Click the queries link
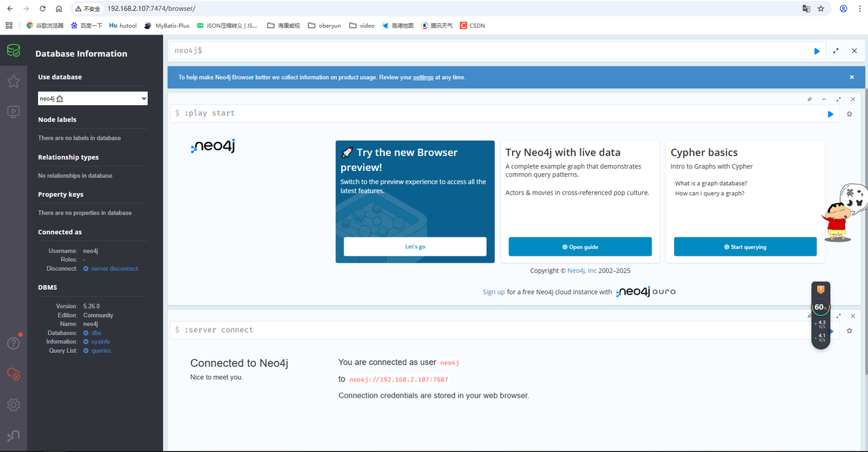Viewport: 868px width, 452px height. (x=97, y=351)
